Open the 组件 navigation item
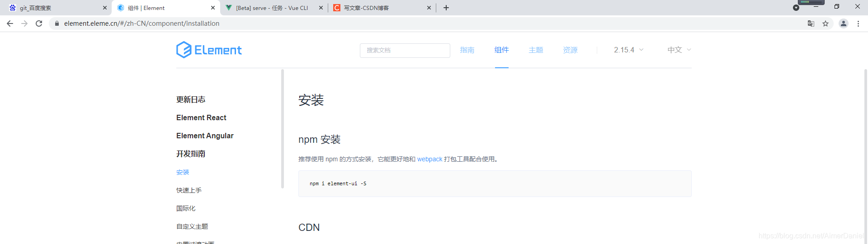 click(501, 50)
